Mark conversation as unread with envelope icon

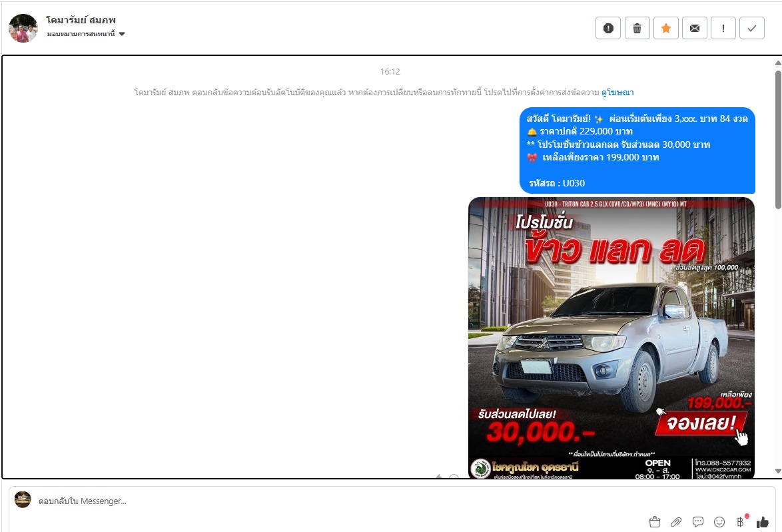click(694, 28)
